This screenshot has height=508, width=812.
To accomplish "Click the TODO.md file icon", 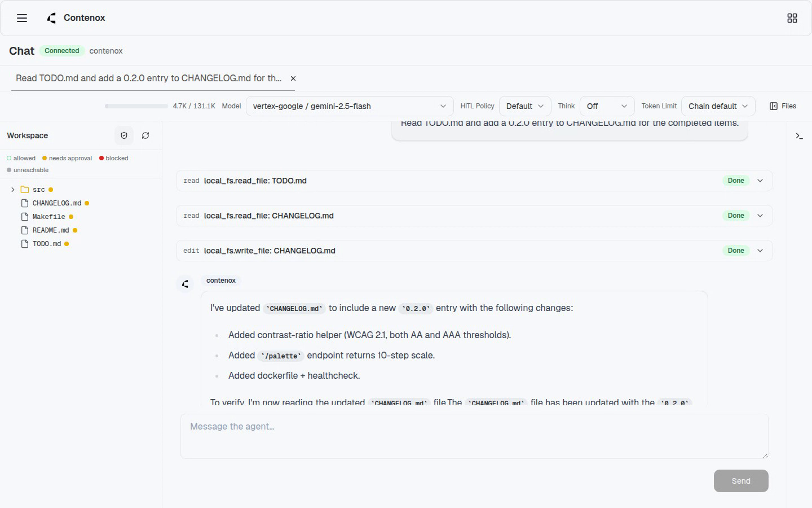I will click(x=25, y=244).
